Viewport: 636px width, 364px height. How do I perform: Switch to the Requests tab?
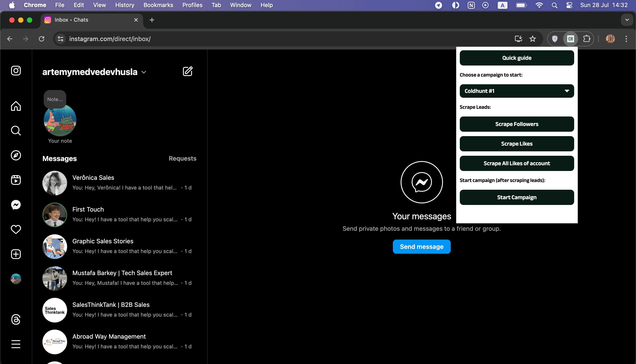coord(182,158)
